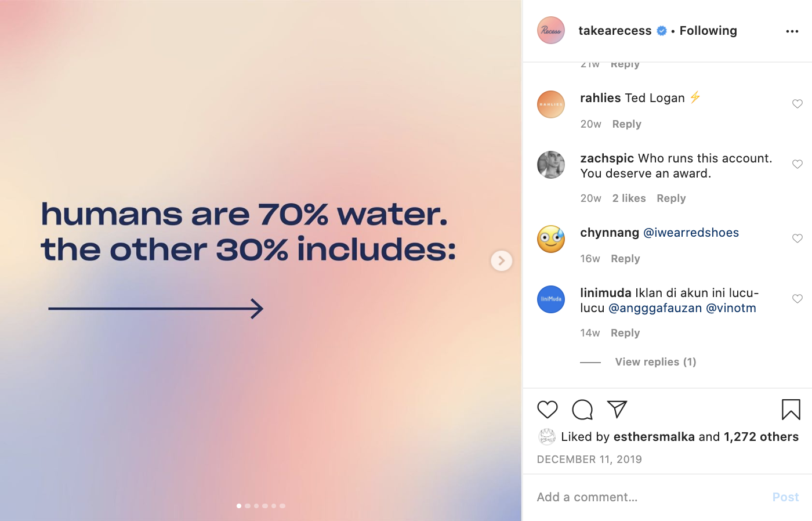Expand View replies (1) under linimuda
This screenshot has width=812, height=521.
point(655,362)
